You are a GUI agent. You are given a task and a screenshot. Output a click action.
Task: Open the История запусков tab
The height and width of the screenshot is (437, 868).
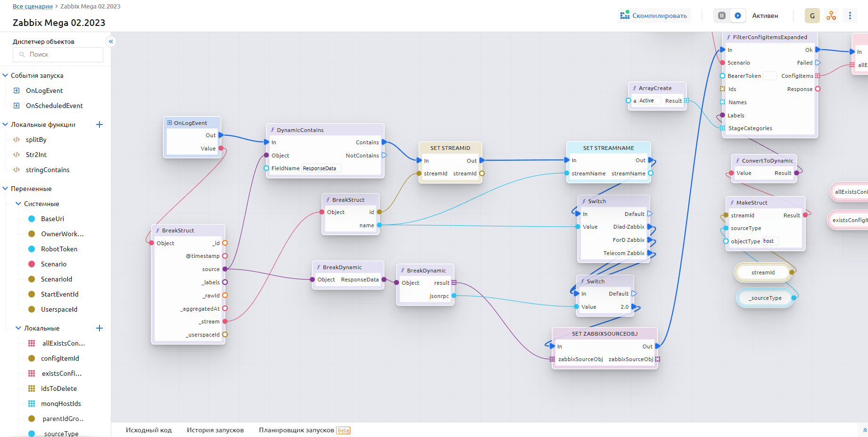pyautogui.click(x=215, y=430)
